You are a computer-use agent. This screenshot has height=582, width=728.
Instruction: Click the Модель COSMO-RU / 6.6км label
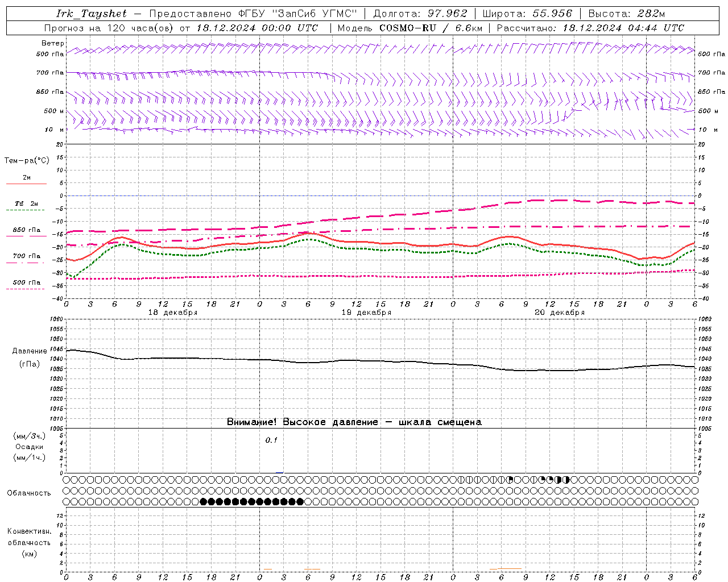pos(409,28)
